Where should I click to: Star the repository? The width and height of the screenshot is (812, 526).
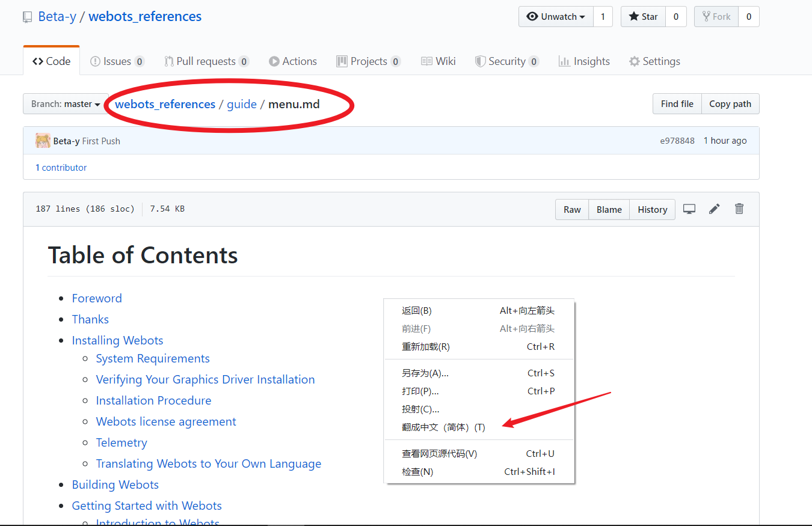(643, 17)
